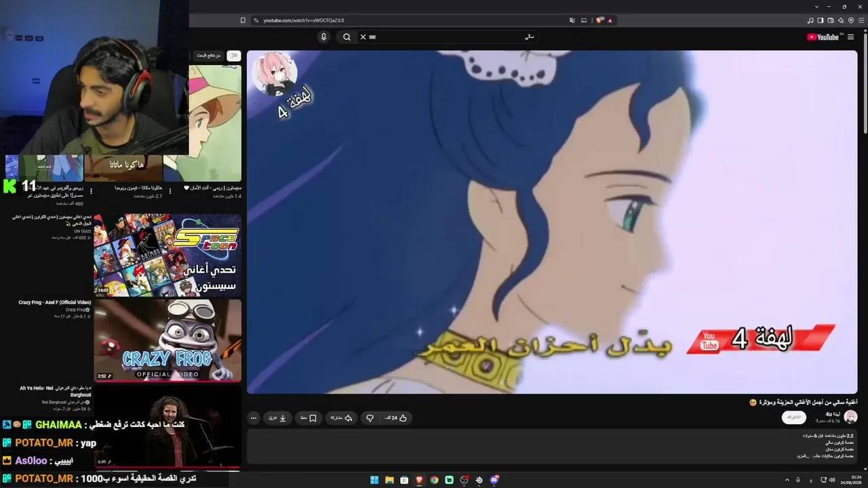Click the youtube.com address bar URL
Image resolution: width=868 pixels, height=488 pixels.
[304, 20]
